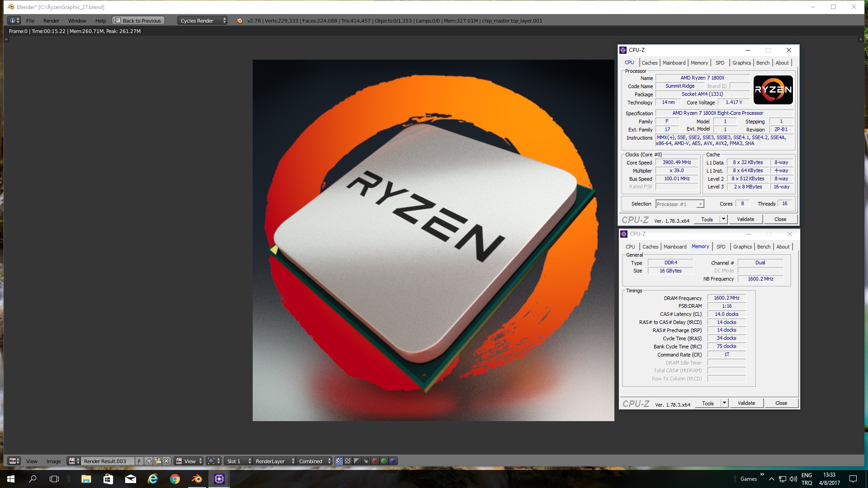The height and width of the screenshot is (488, 868).
Task: Create a new image with the plus icon
Action: [x=149, y=461]
